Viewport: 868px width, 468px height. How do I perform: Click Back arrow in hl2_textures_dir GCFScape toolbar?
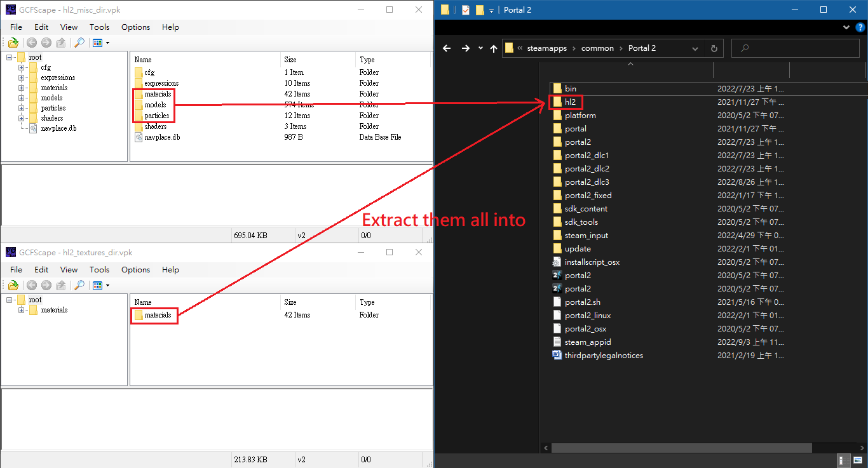click(32, 285)
